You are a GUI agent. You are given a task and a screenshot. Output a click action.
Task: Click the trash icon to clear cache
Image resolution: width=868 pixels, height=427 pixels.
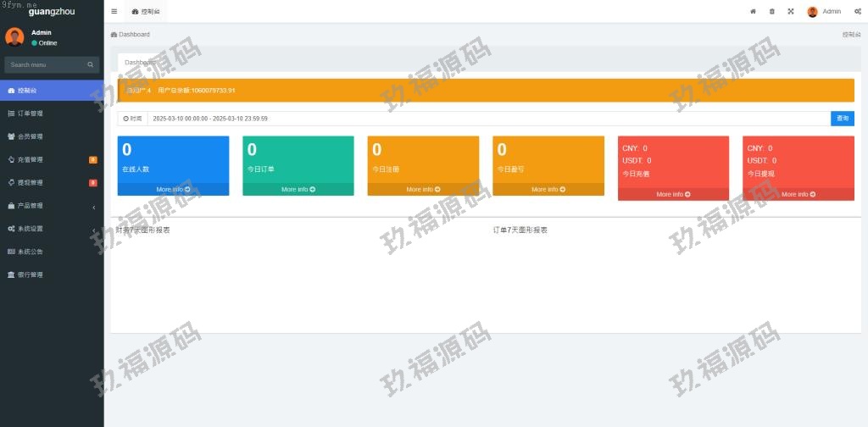pos(771,12)
